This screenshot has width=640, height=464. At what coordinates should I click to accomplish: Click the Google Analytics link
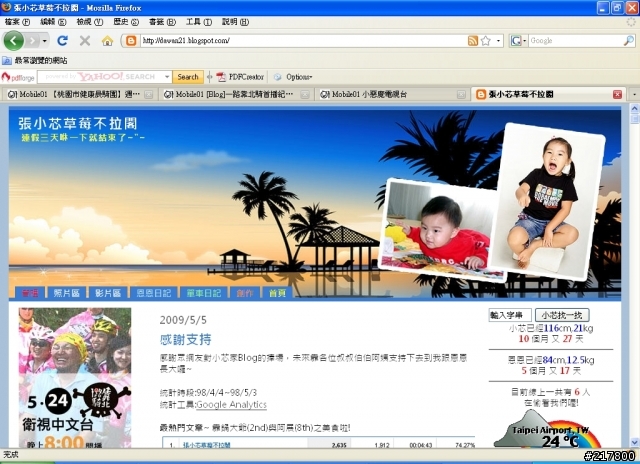[231, 404]
